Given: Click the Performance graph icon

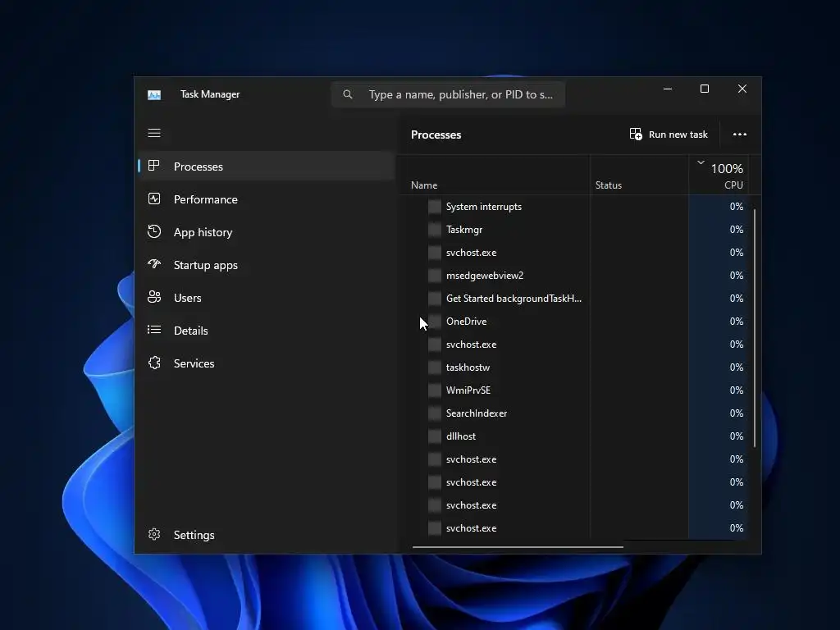Looking at the screenshot, I should pyautogui.click(x=154, y=199).
